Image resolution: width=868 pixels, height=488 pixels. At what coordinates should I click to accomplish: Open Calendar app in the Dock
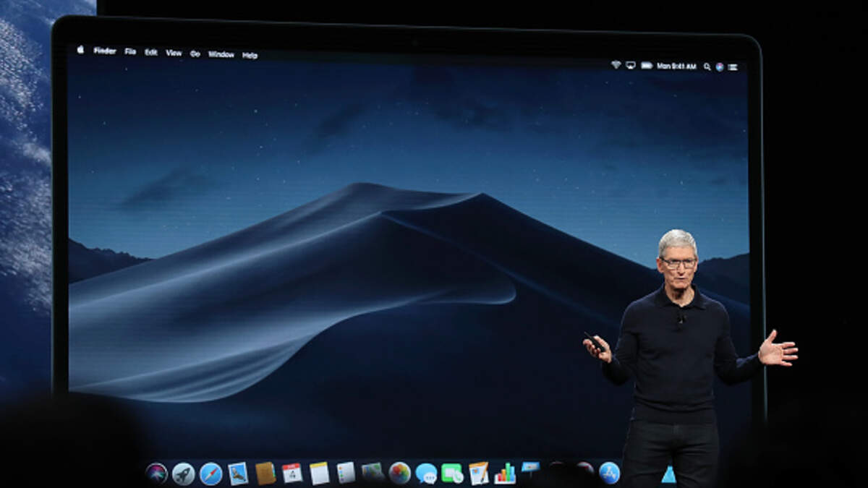pyautogui.click(x=292, y=474)
